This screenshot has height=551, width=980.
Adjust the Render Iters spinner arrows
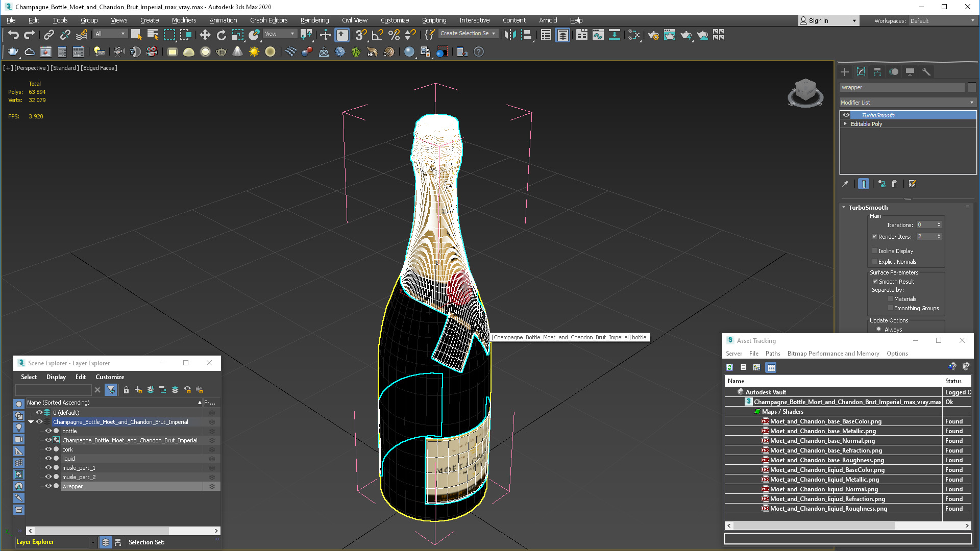point(939,237)
